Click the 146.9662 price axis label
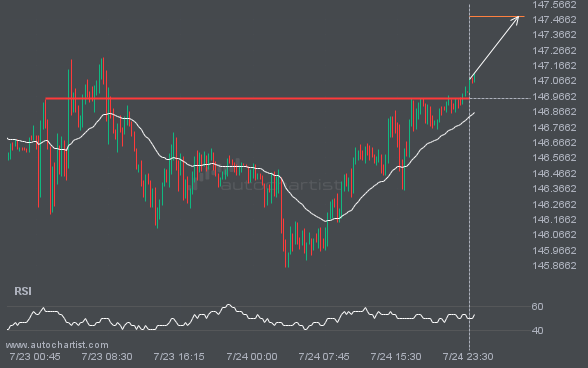The width and height of the screenshot is (588, 368). 554,97
